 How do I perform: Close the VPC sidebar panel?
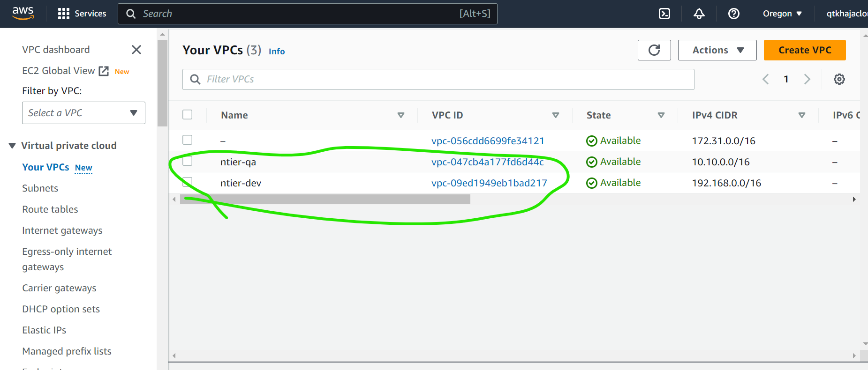[136, 50]
